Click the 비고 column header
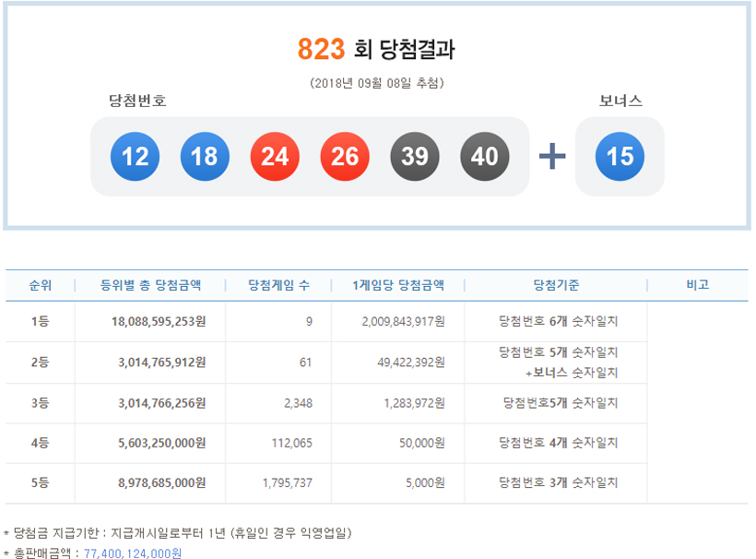 [697, 285]
